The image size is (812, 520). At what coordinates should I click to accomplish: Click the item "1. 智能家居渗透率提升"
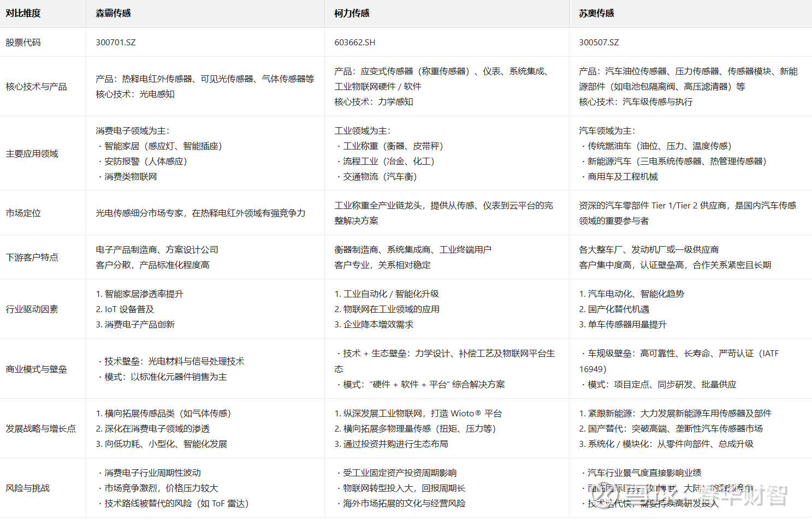[x=140, y=294]
